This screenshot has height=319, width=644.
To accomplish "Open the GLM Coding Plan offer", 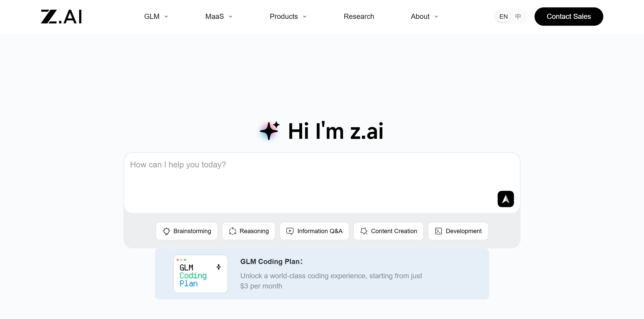I will pyautogui.click(x=322, y=273).
